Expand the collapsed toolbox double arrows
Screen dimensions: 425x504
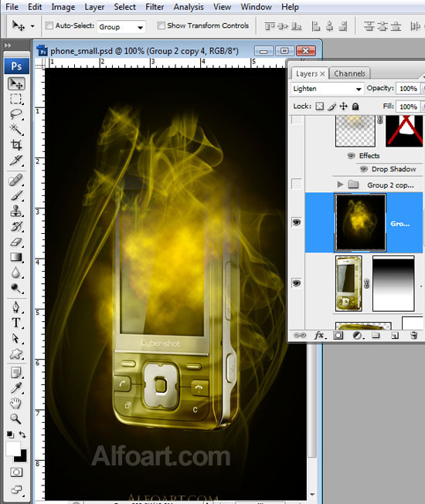[x=8, y=46]
